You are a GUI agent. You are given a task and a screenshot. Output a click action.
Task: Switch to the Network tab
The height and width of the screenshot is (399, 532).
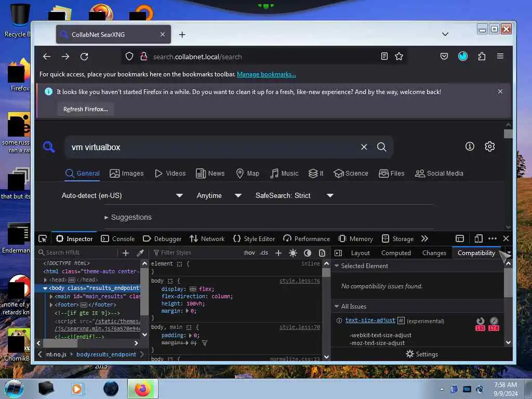pos(207,239)
